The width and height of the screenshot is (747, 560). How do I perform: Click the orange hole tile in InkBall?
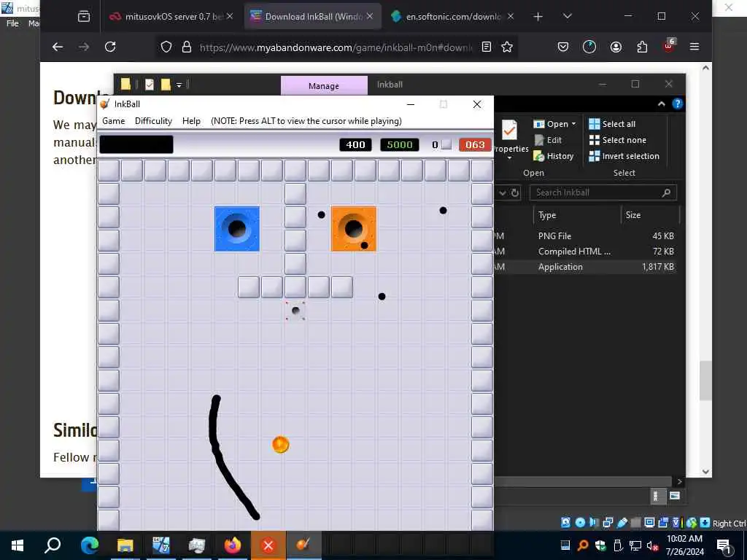[354, 228]
